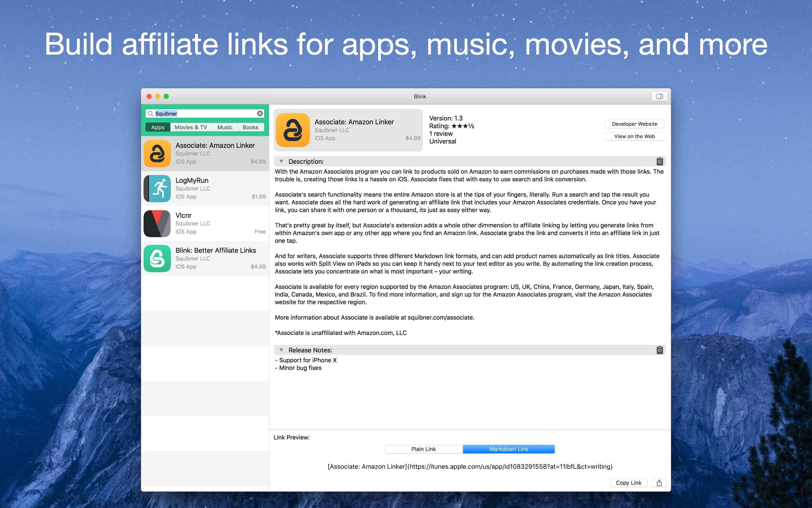Screen dimensions: 812x508
Task: Click the generated Markdown link preview text
Action: 470,466
